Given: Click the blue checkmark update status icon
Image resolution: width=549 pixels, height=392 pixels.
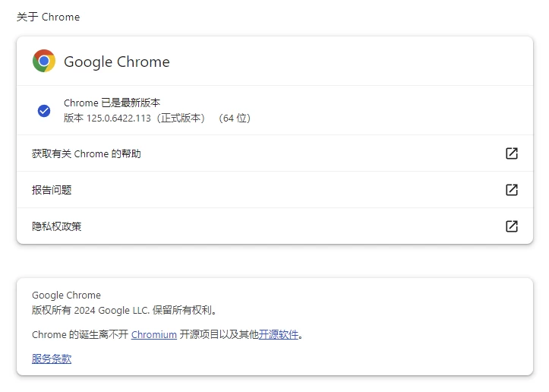Looking at the screenshot, I should 44,111.
